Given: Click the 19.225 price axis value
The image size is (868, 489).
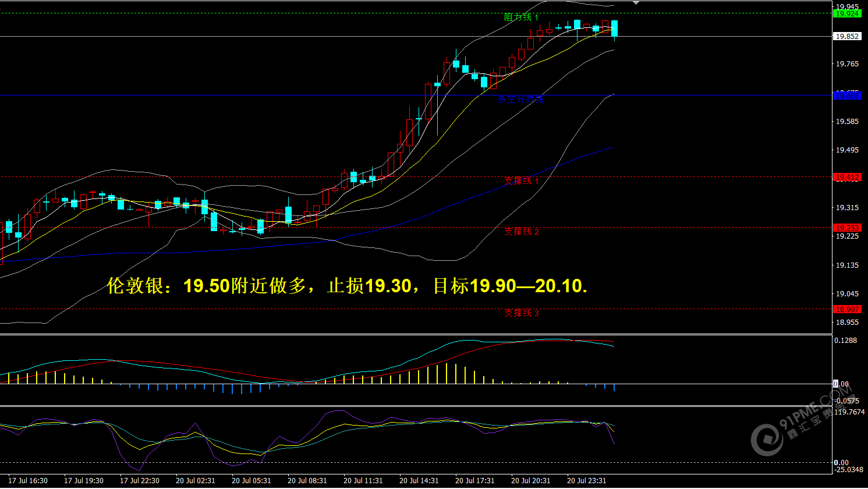Looking at the screenshot, I should point(847,236).
